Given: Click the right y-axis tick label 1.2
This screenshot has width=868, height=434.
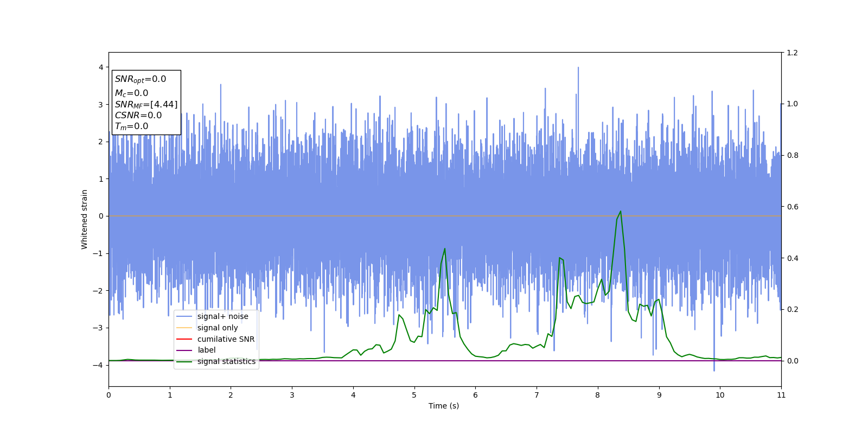Looking at the screenshot, I should tap(792, 53).
